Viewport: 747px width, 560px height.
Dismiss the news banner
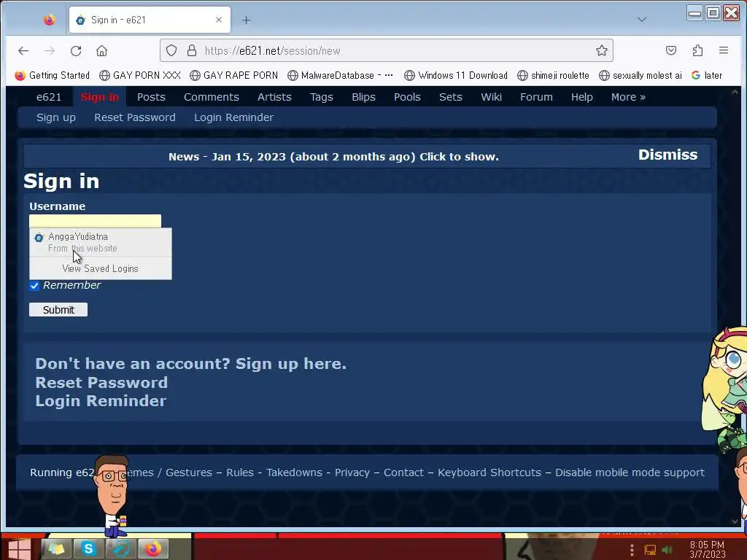(667, 155)
